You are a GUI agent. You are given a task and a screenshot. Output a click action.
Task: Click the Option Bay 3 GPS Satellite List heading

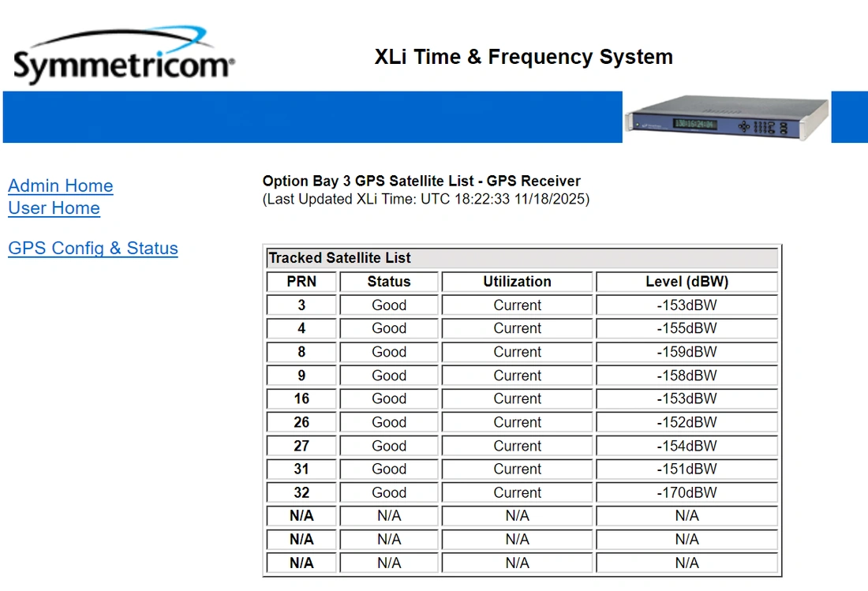(421, 181)
